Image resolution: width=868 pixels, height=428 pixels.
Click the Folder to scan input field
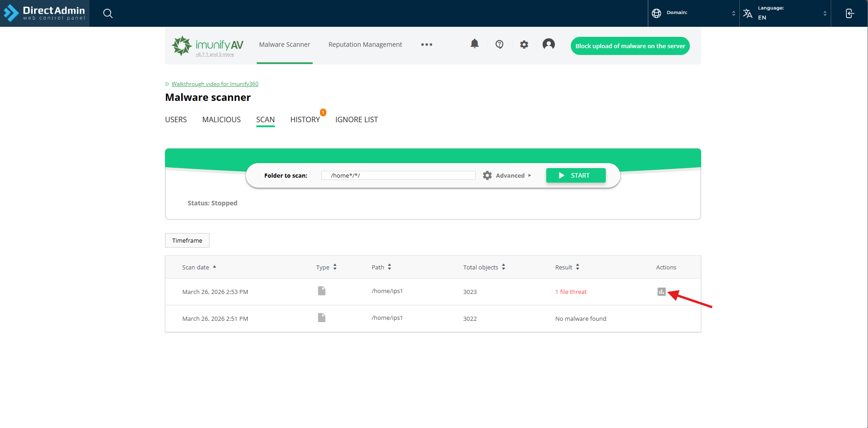pyautogui.click(x=398, y=175)
